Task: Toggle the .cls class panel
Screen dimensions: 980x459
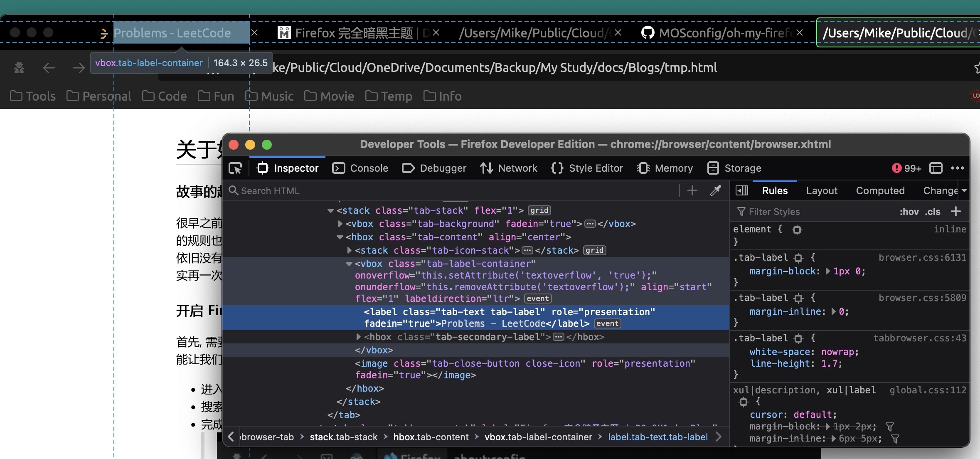Action: 933,212
